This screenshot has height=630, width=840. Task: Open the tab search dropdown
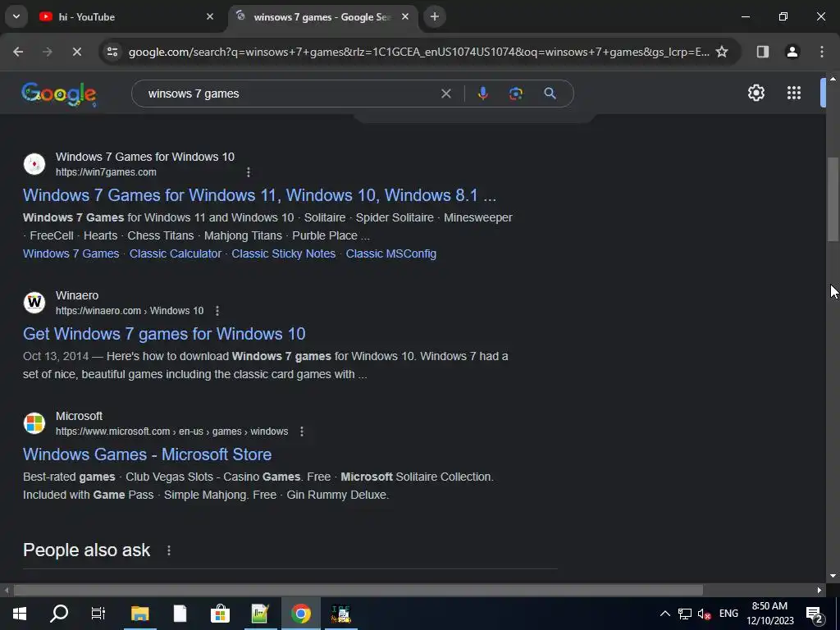(x=16, y=16)
